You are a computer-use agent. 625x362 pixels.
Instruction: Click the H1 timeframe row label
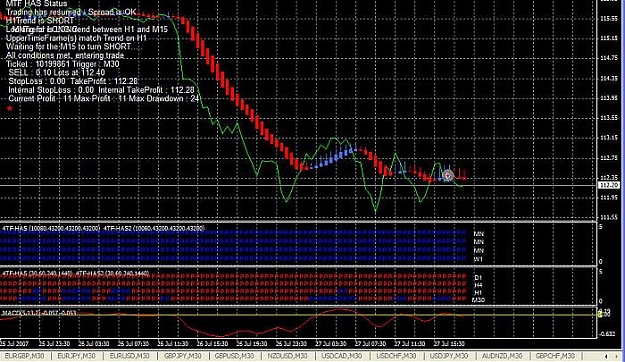click(478, 292)
